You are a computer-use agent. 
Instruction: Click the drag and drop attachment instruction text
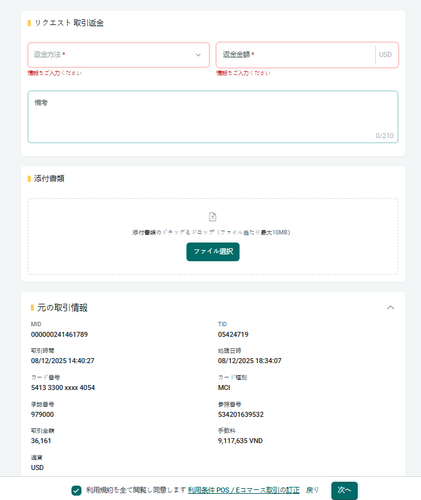coord(211,232)
